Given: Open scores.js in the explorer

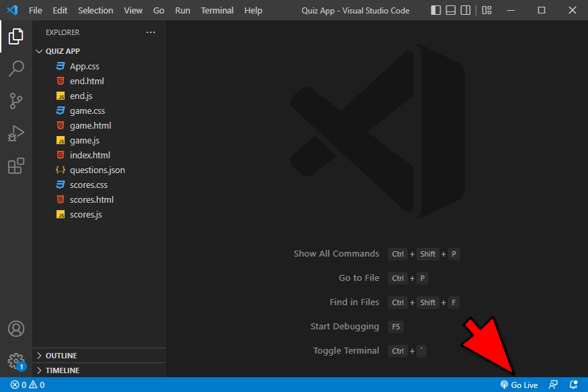Looking at the screenshot, I should [x=99, y=215].
